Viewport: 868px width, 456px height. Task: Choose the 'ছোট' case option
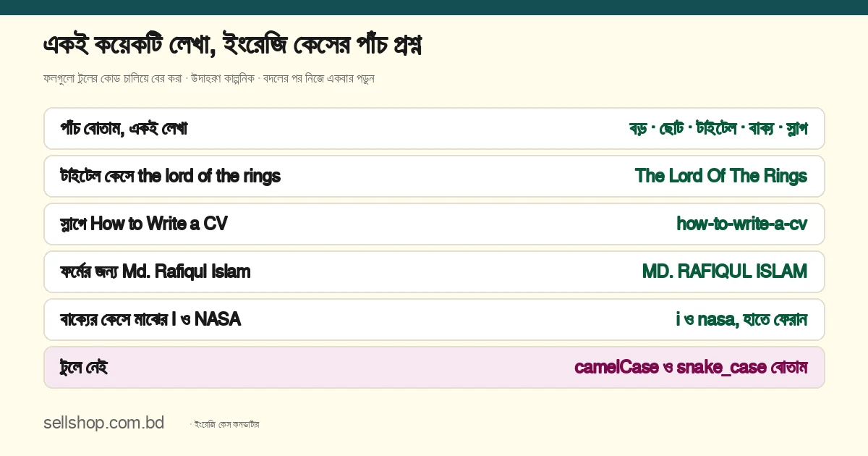coord(671,129)
